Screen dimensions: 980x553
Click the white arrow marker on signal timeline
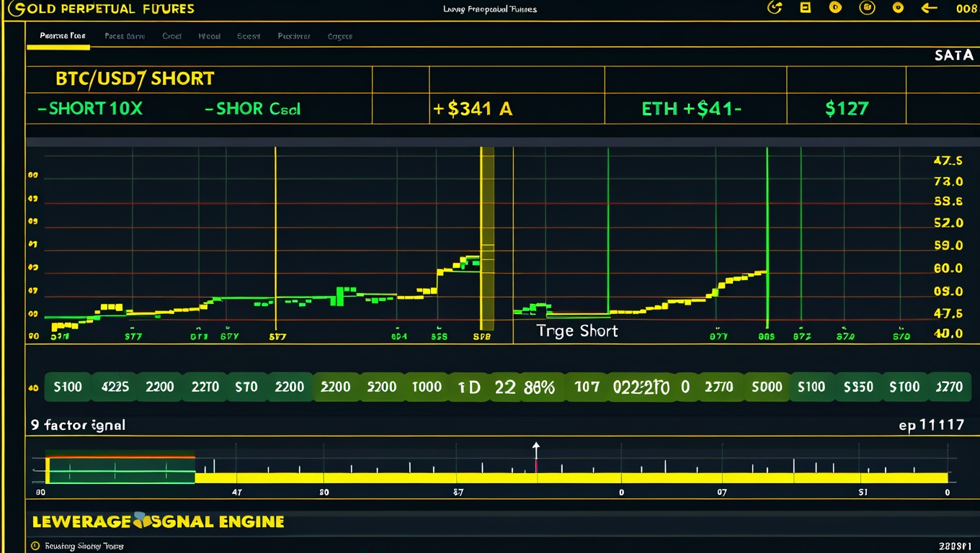click(x=535, y=449)
